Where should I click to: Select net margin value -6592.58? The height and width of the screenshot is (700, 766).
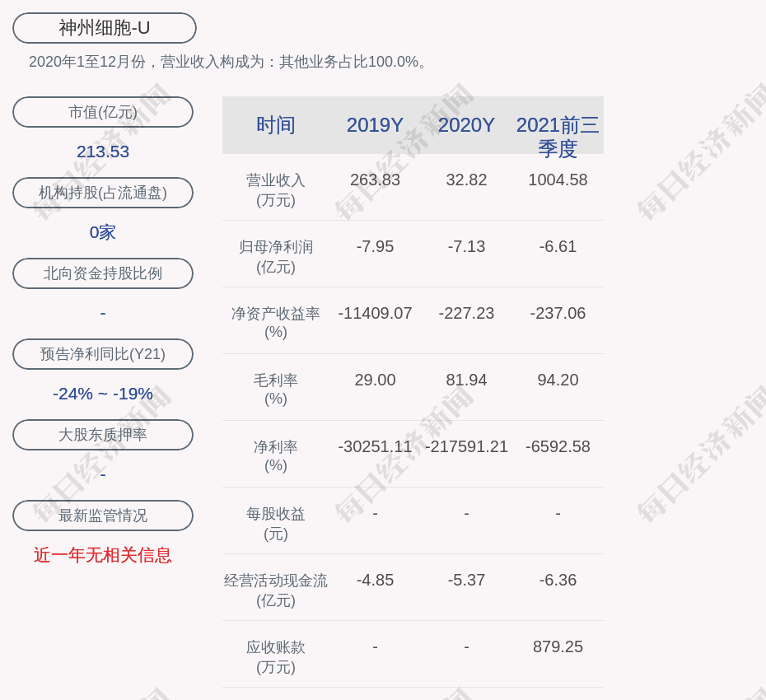pos(558,447)
